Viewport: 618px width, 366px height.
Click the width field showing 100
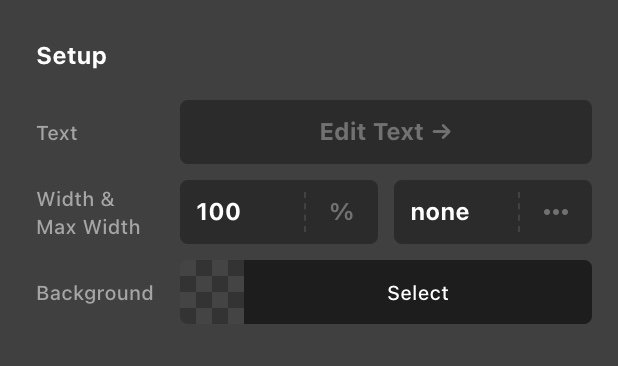point(242,212)
